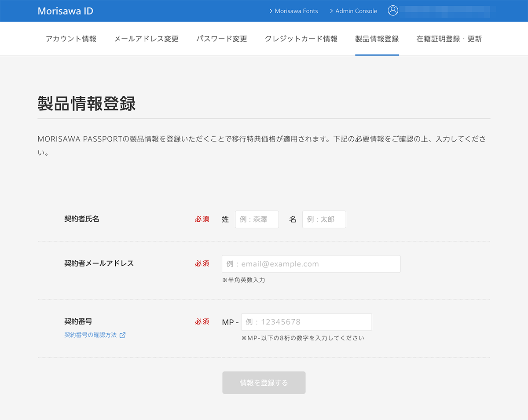The width and height of the screenshot is (528, 420).
Task: Click the 必須 badge in the 契約番号 row
Action: coord(202,321)
